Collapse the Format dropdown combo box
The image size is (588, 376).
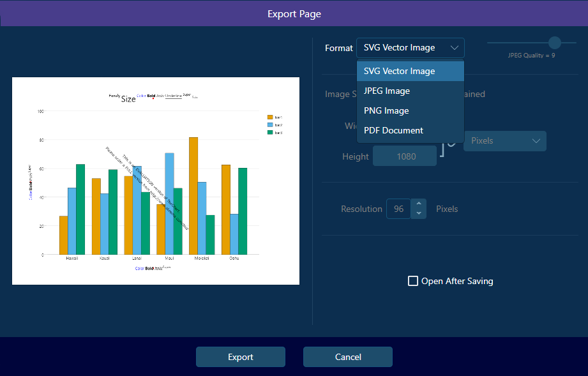click(x=411, y=48)
